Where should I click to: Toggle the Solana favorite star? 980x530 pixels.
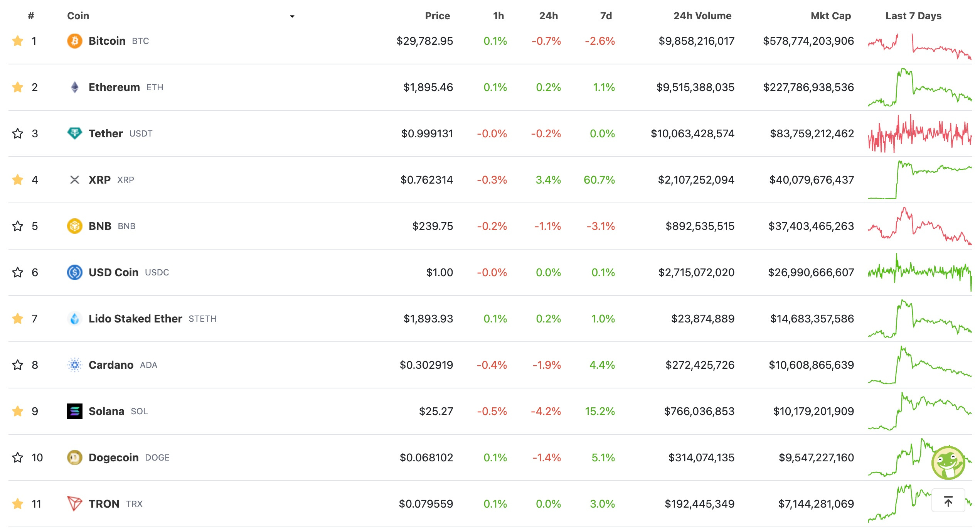tap(18, 411)
